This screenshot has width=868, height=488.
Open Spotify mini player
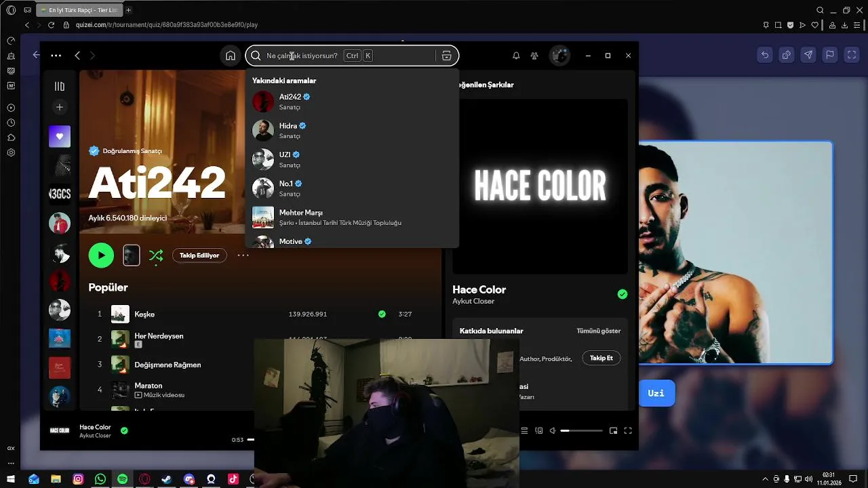(x=613, y=430)
